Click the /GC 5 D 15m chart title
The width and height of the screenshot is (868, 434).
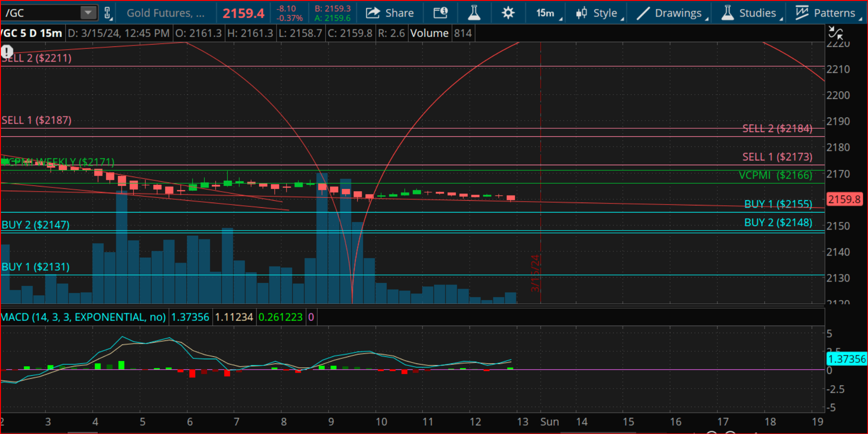pyautogui.click(x=31, y=33)
